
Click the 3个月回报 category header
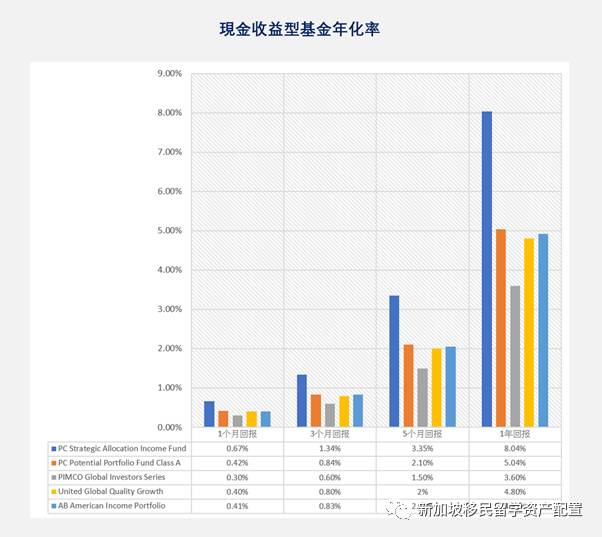[330, 434]
